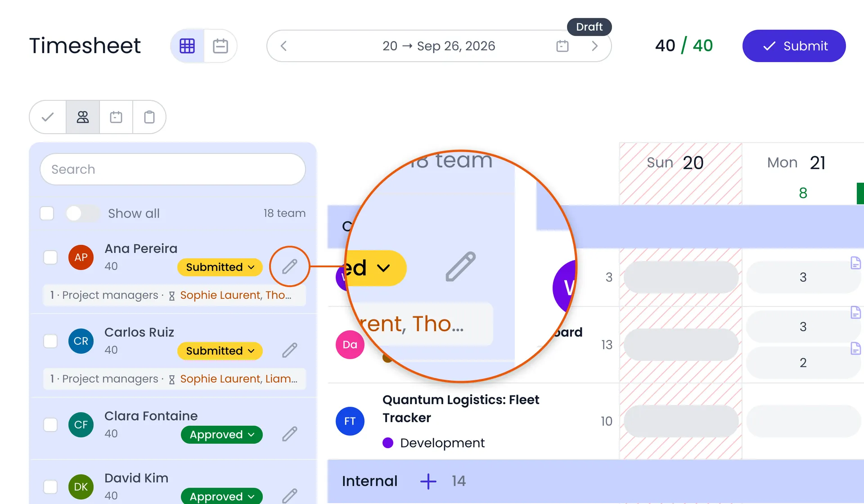This screenshot has width=864, height=504.
Task: Go to previous week arrow
Action: tap(283, 46)
